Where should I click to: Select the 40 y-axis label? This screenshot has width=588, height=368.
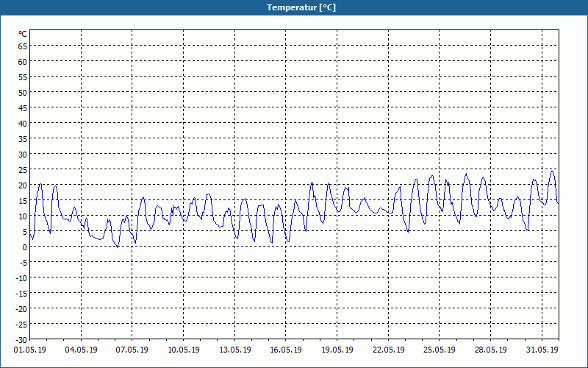pyautogui.click(x=23, y=124)
